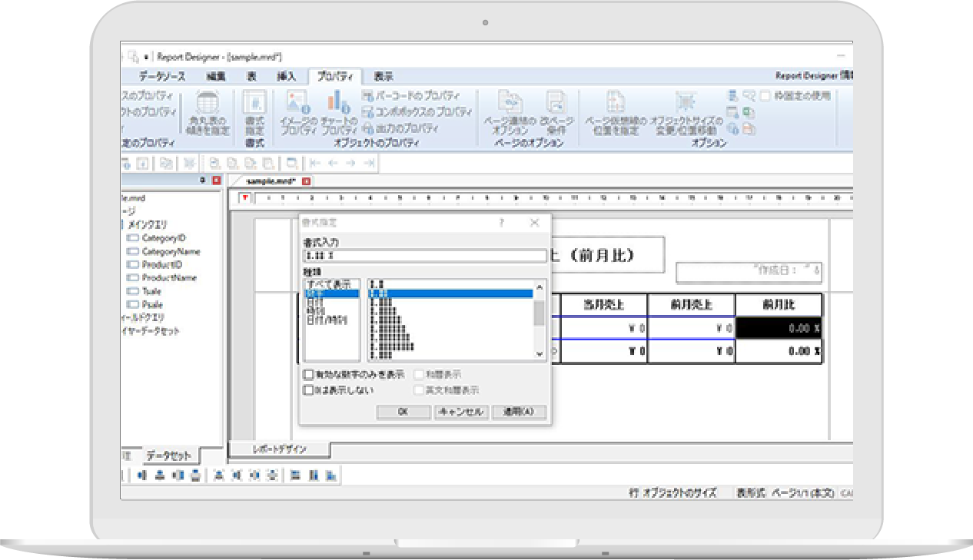Select ProductName field in dataset tree
This screenshot has width=973, height=560.
coord(169,278)
